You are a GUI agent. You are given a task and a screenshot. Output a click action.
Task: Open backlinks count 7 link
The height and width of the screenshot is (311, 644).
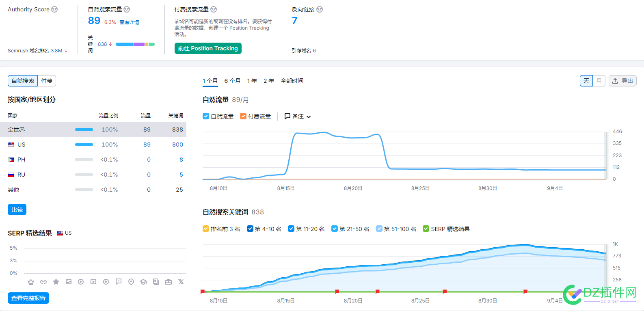coord(294,21)
